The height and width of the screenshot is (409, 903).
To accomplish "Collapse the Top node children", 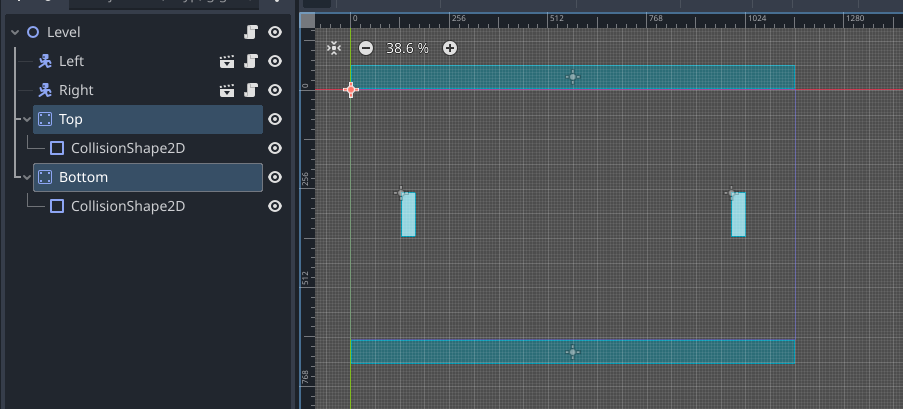I will (27, 119).
